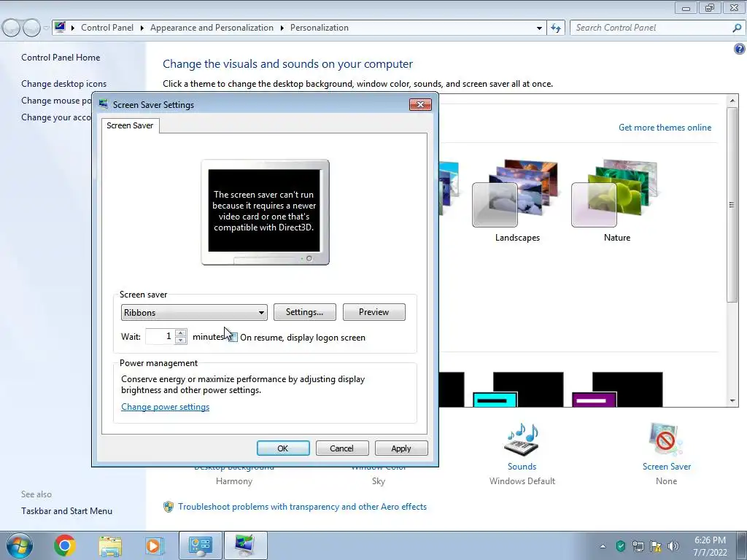Expand the arrow before Control Panel breadcrumb

(73, 28)
